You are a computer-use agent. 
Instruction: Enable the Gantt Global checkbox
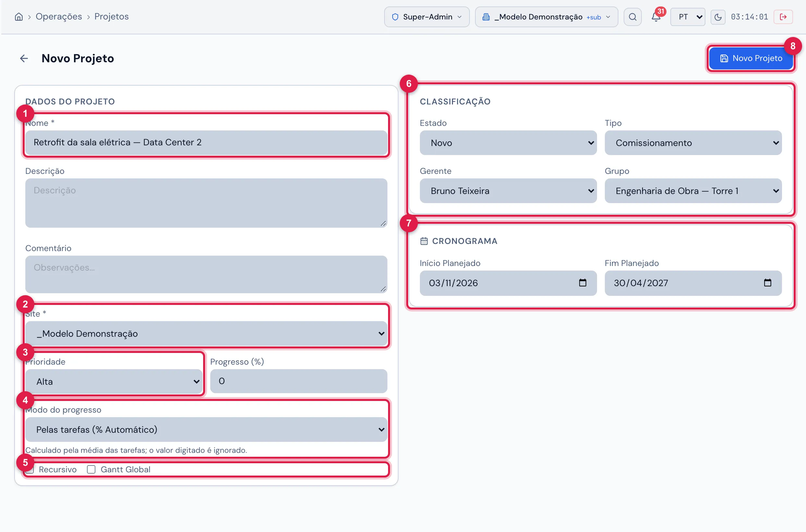click(x=91, y=469)
